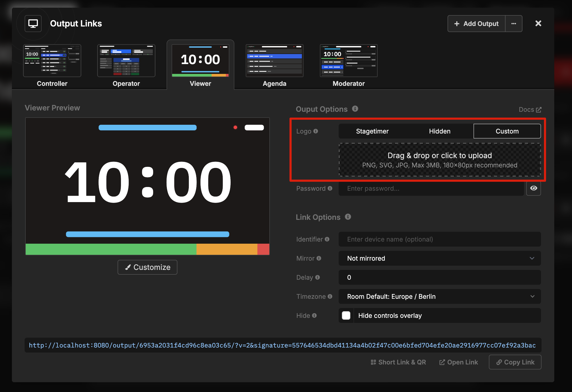Switch to the Agenda output tab
The height and width of the screenshot is (392, 572).
274,65
